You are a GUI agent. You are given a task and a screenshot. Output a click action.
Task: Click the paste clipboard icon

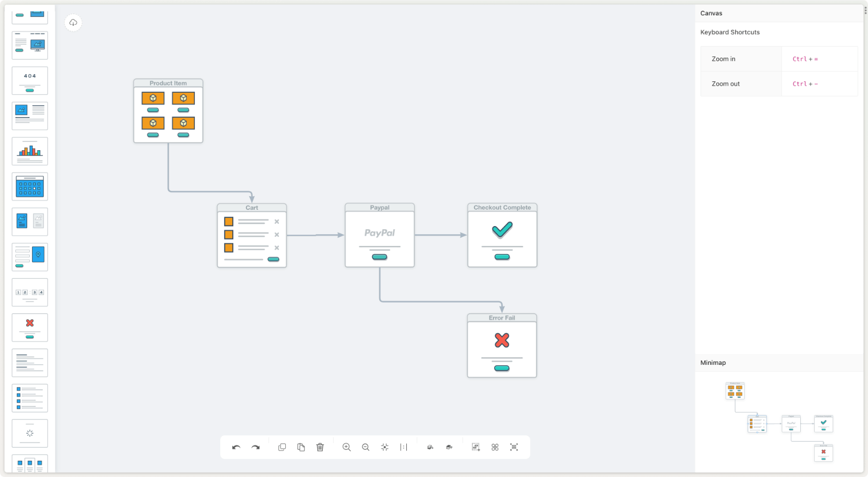pyautogui.click(x=301, y=447)
